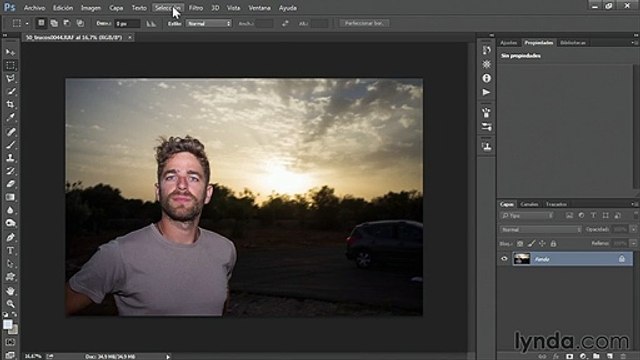Toggle Quick Mask mode
Image resolution: width=640 pixels, height=360 pixels.
pos(10,342)
